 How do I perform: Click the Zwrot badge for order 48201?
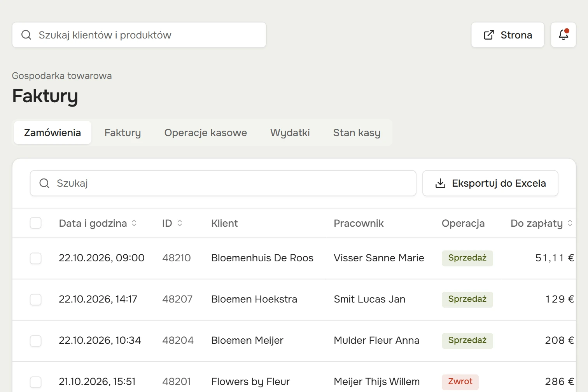460,382
